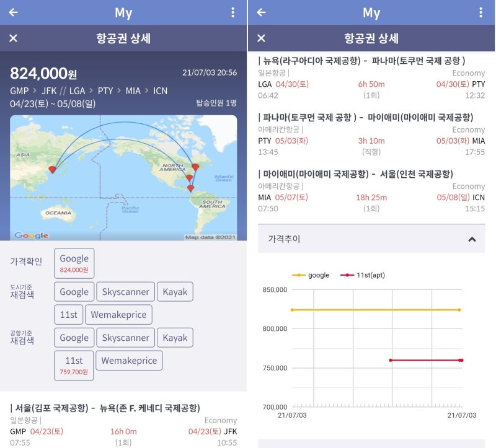
Task: Collapse the 가격추이 section with the chevron
Action: [472, 239]
